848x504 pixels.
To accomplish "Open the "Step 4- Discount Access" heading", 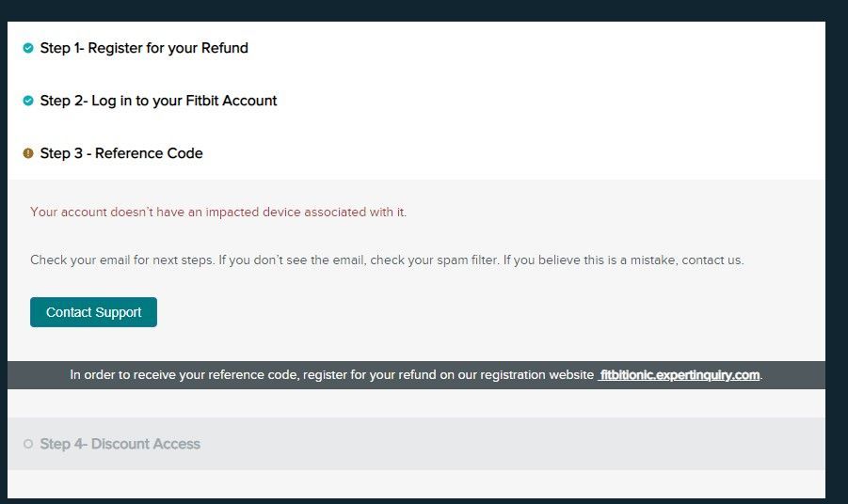I will (x=120, y=444).
